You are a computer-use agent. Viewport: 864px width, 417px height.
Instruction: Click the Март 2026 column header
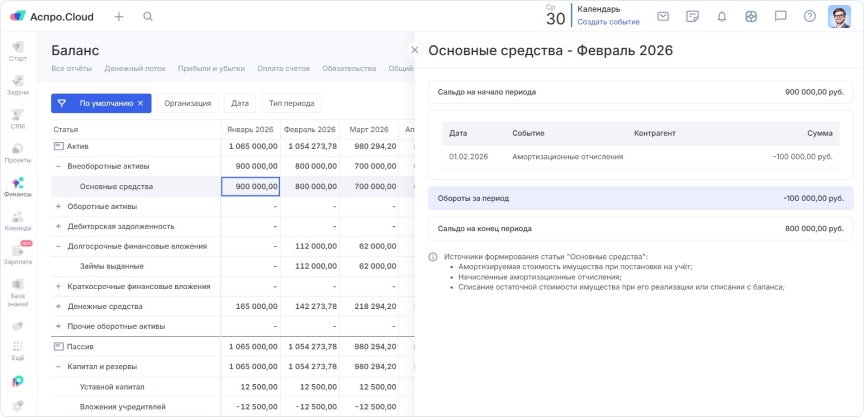point(369,129)
